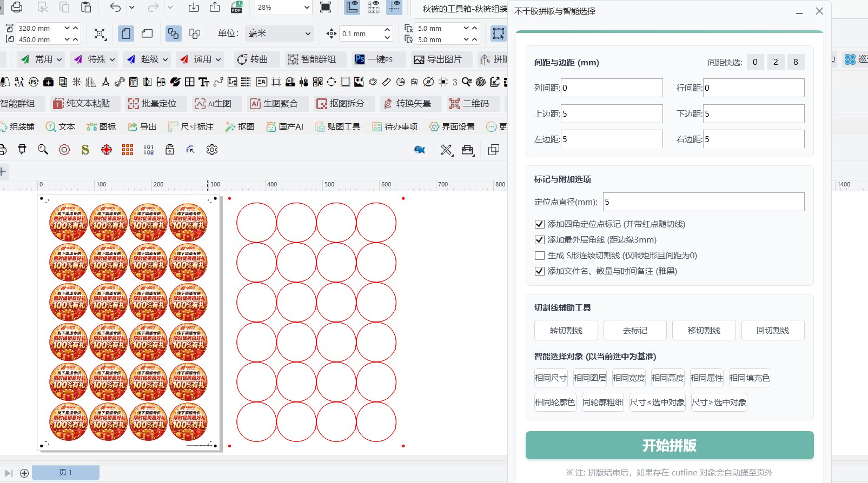This screenshot has height=483, width=868.
Task: Click the blue fish icon
Action: 420,150
